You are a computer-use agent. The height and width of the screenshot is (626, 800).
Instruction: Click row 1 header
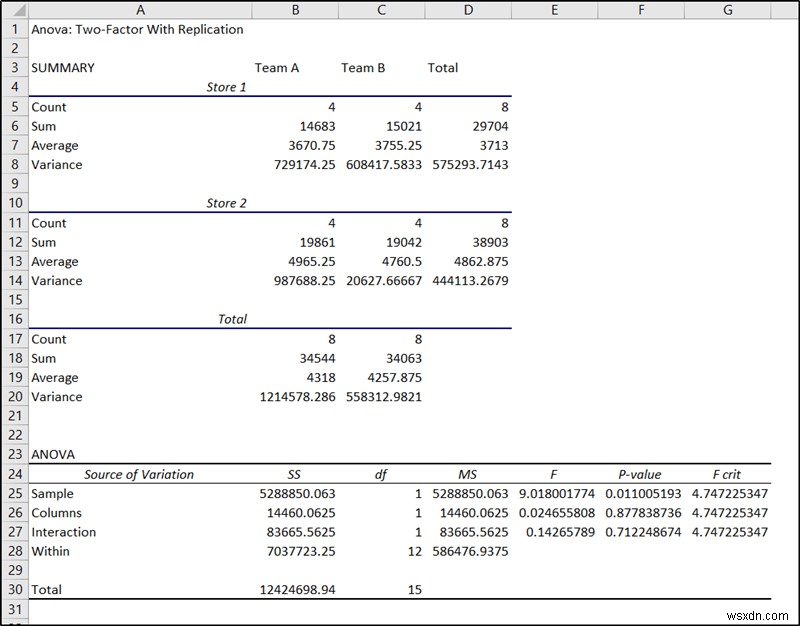[x=14, y=30]
